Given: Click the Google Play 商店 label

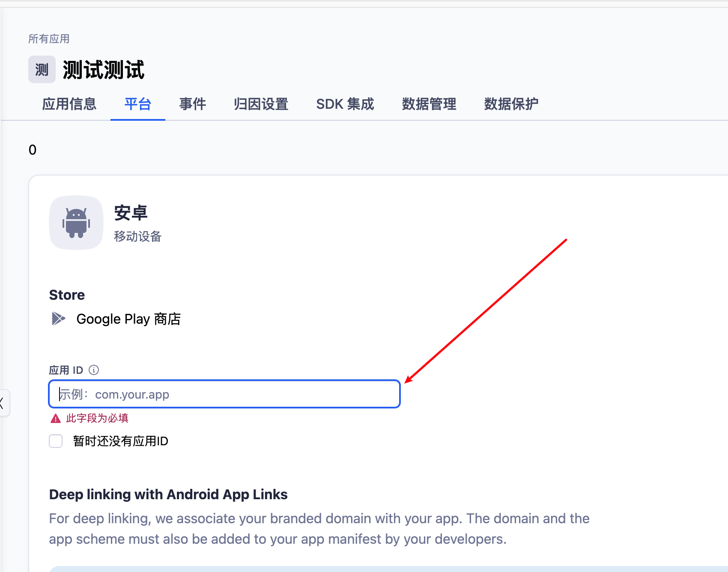Looking at the screenshot, I should point(128,319).
